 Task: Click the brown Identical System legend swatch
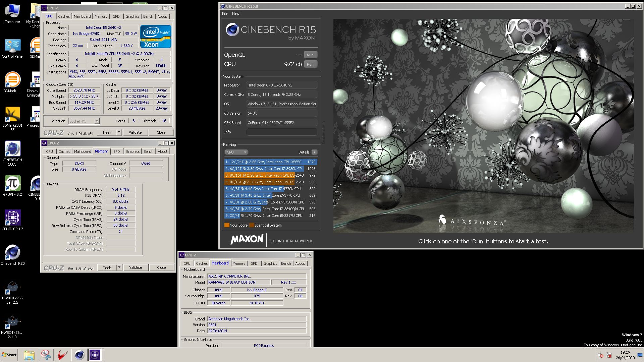point(252,225)
